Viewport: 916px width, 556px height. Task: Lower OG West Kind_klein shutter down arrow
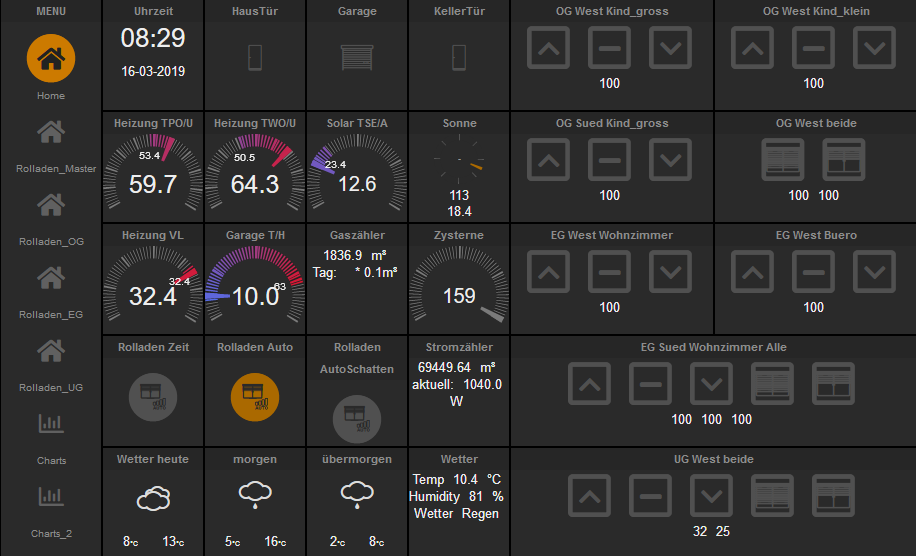874,48
